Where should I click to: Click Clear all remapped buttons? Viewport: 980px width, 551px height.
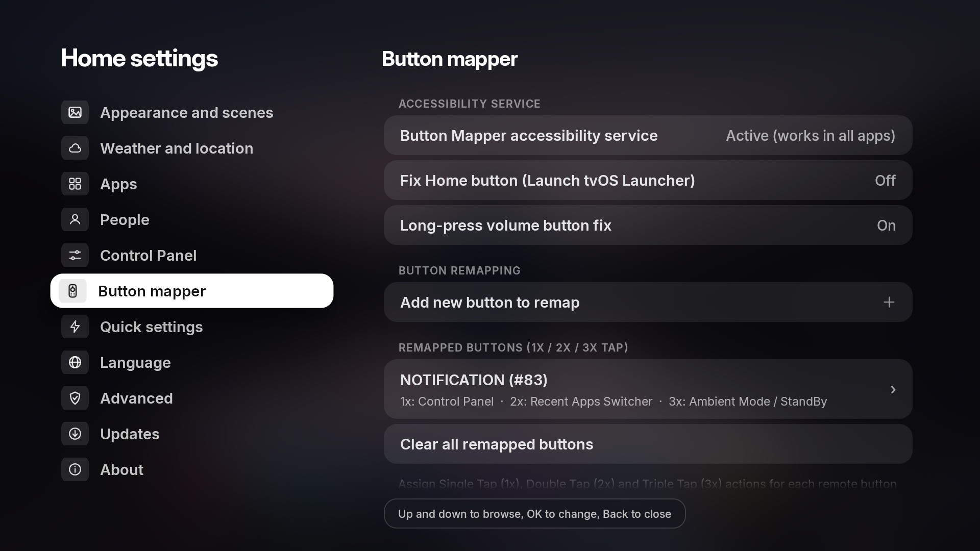click(x=648, y=444)
